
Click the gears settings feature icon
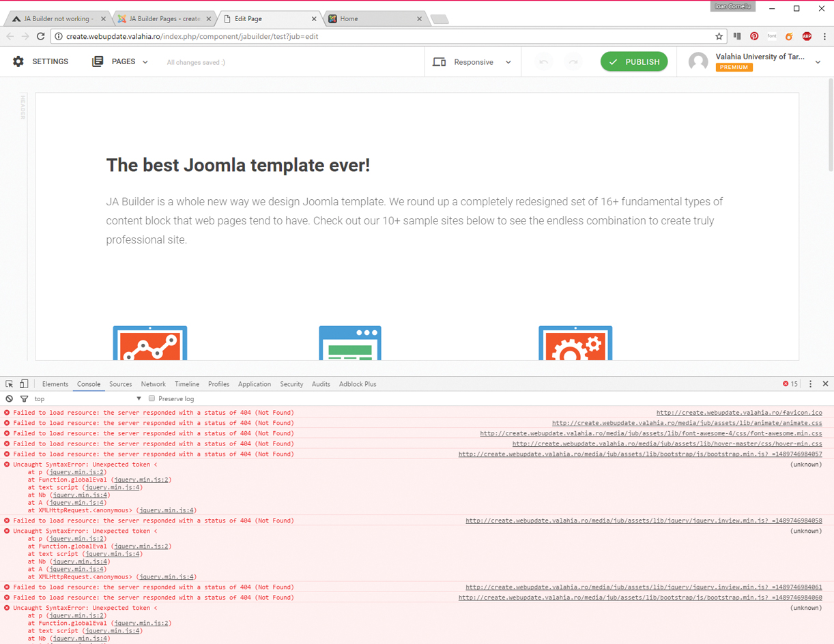575,343
